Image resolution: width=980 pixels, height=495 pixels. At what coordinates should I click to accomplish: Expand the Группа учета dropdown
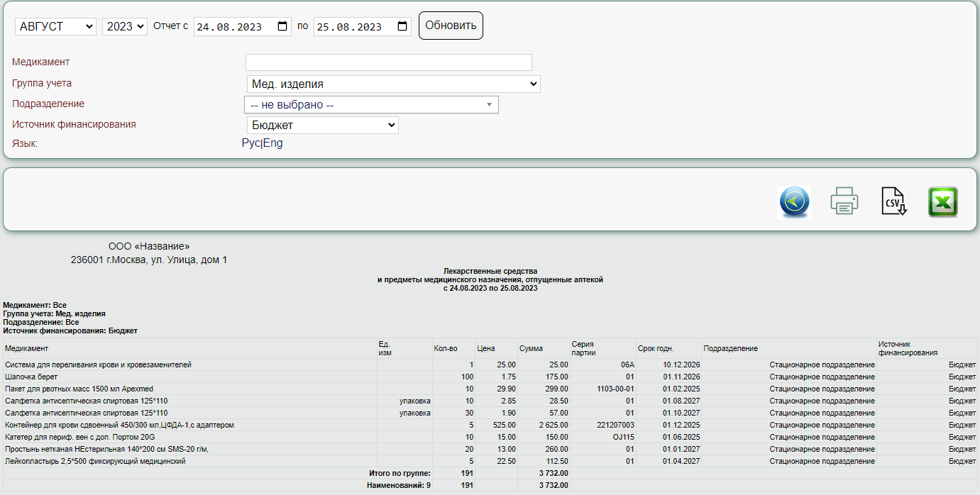pos(393,84)
